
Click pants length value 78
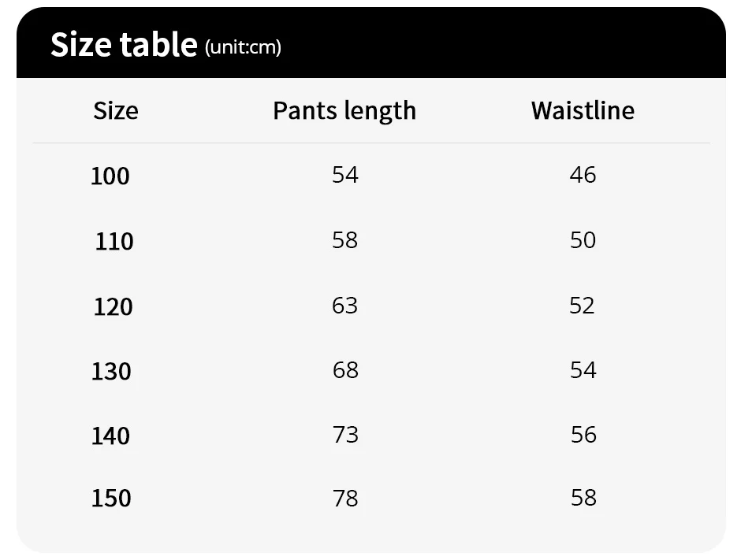[345, 499]
